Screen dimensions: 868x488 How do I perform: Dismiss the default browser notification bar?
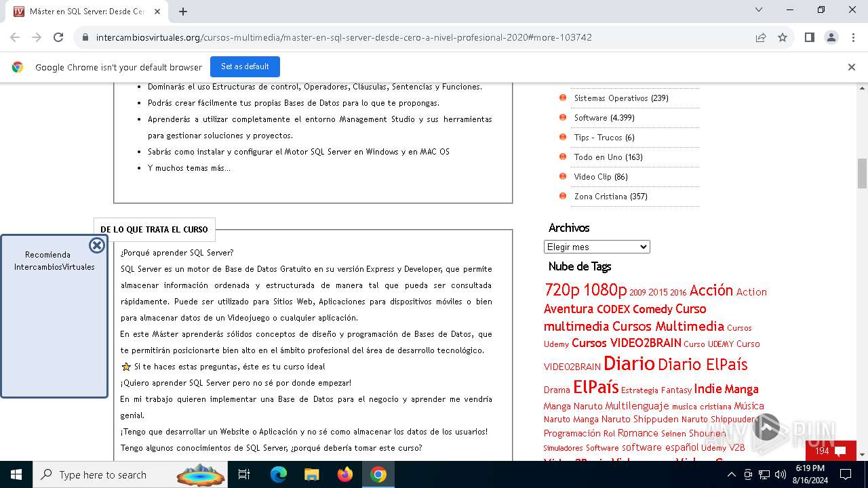coord(851,67)
